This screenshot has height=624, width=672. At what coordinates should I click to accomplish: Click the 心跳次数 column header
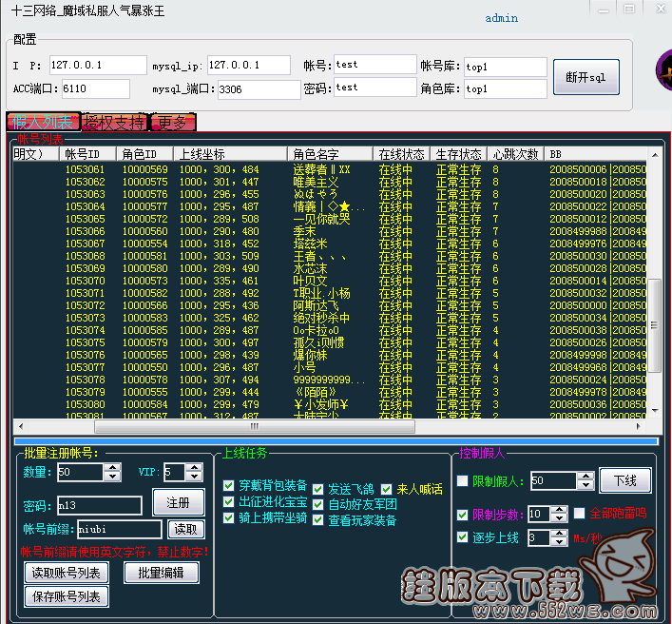(515, 154)
